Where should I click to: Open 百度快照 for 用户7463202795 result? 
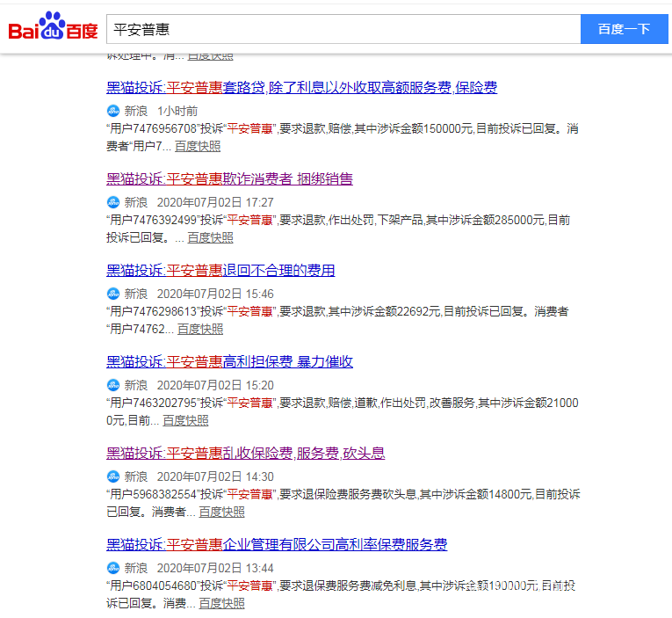pos(185,420)
